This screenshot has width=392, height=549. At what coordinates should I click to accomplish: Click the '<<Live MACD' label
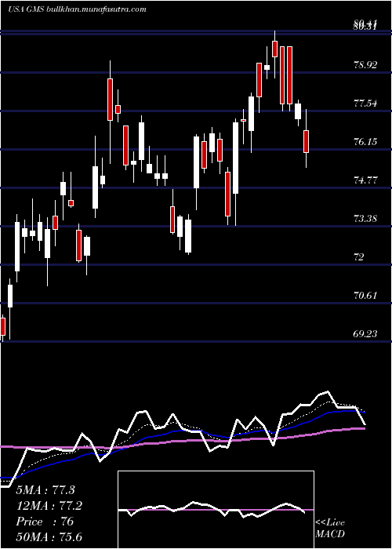[x=330, y=529]
